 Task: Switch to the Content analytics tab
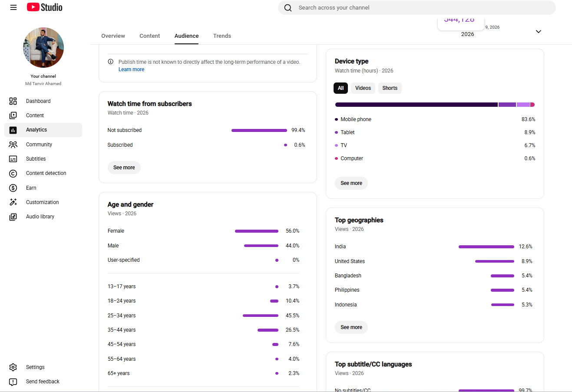pyautogui.click(x=150, y=36)
